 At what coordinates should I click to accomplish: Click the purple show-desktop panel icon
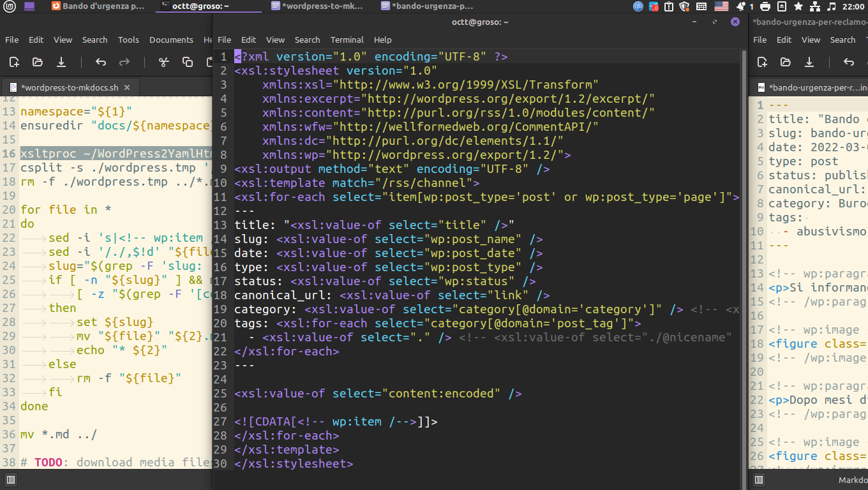click(29, 6)
